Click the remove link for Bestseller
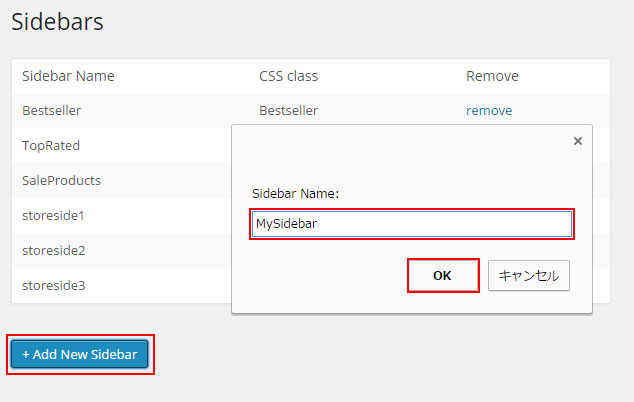The image size is (634, 402). tap(488, 110)
